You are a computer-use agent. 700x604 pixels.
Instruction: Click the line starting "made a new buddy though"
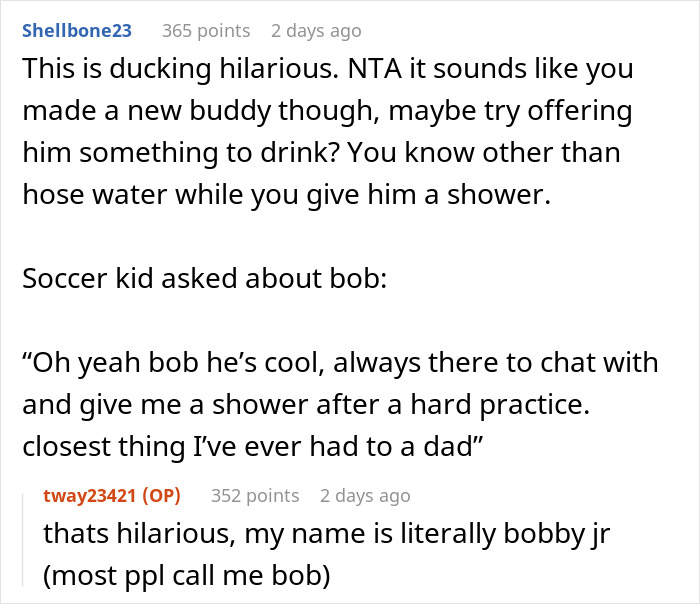[x=327, y=113]
